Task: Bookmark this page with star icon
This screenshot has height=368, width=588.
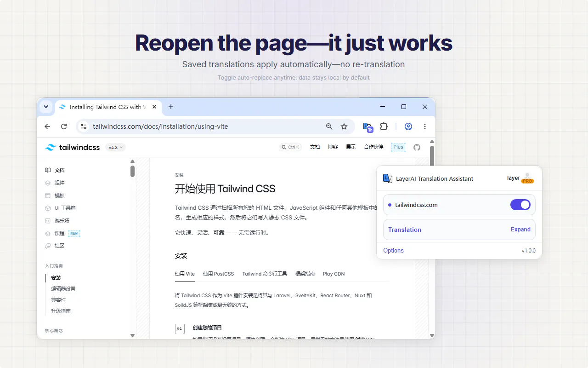Action: point(344,126)
